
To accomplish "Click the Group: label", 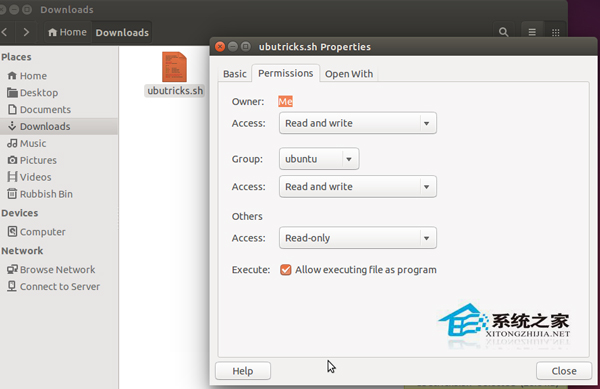I will (x=247, y=159).
